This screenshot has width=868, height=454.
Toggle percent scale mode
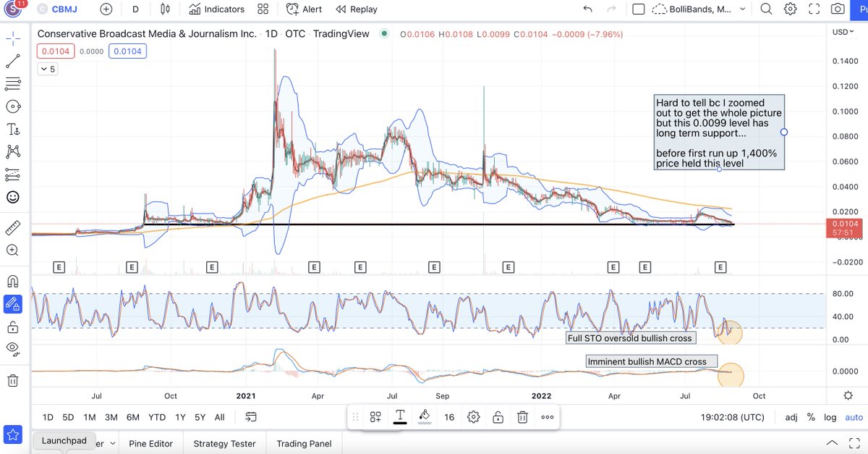coord(812,417)
